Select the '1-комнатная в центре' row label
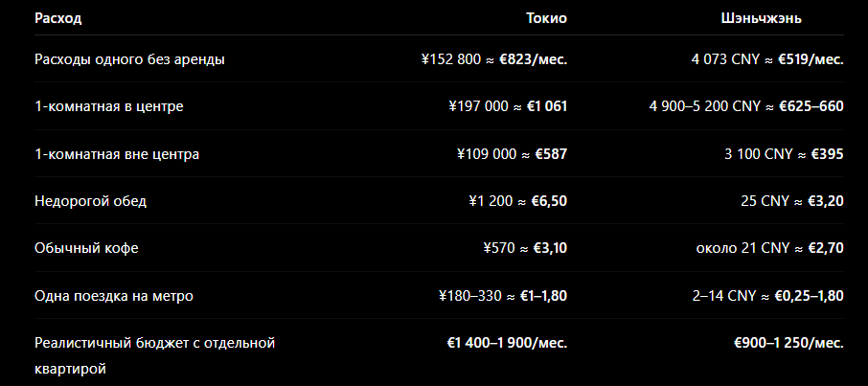 point(108,106)
